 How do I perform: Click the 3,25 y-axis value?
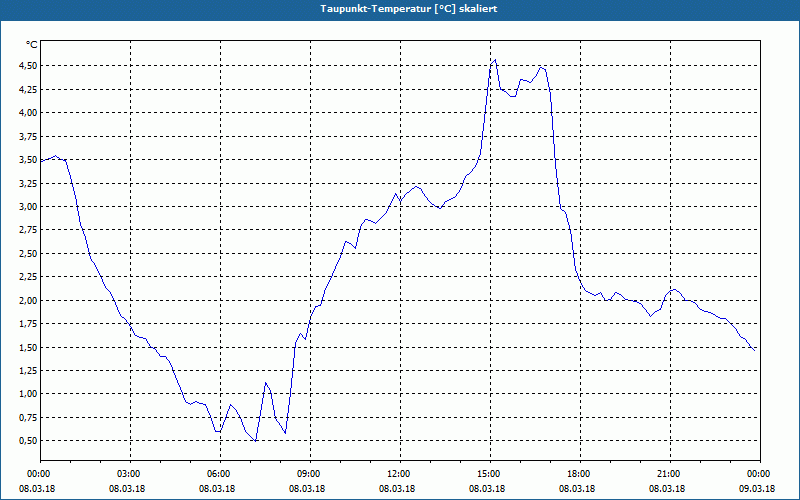pyautogui.click(x=29, y=183)
